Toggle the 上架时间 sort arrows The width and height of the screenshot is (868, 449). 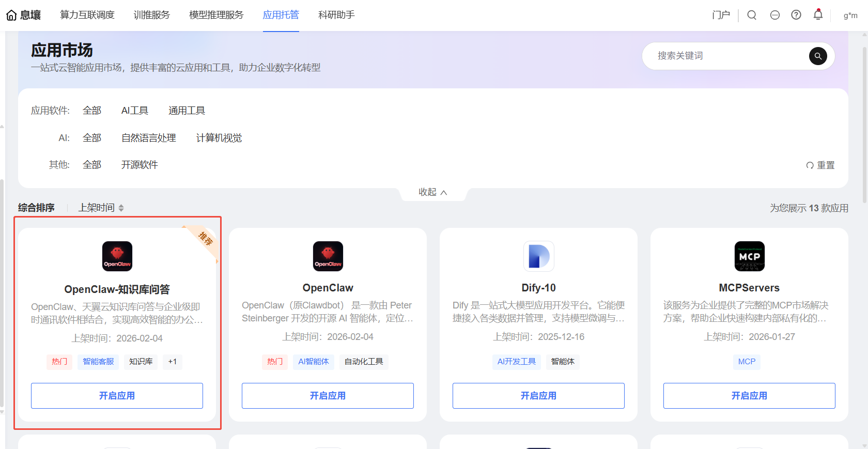click(121, 208)
